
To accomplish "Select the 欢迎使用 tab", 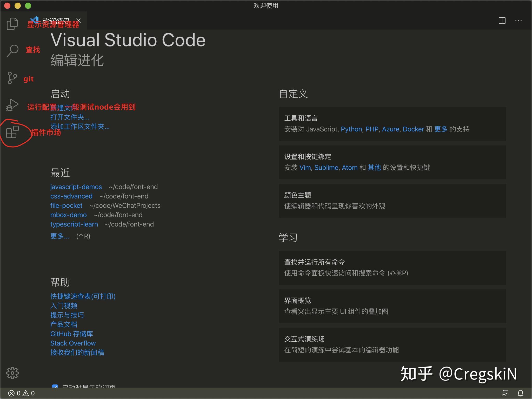I will 55,21.
